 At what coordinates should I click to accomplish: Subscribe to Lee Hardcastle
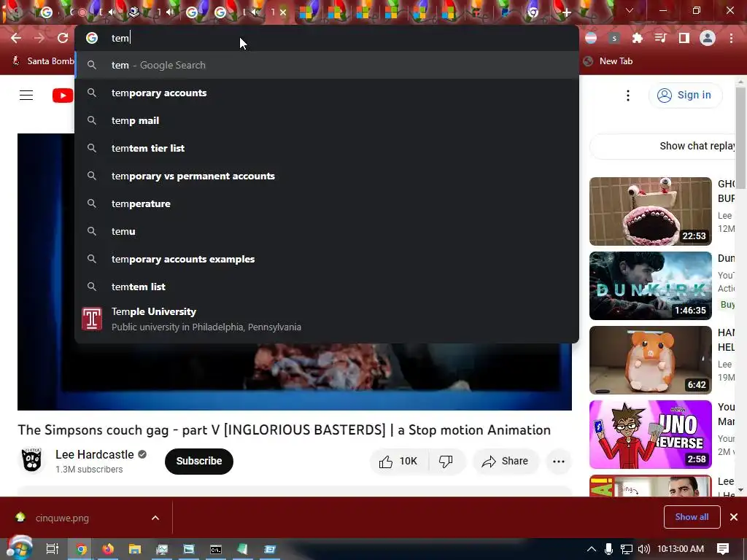(199, 461)
